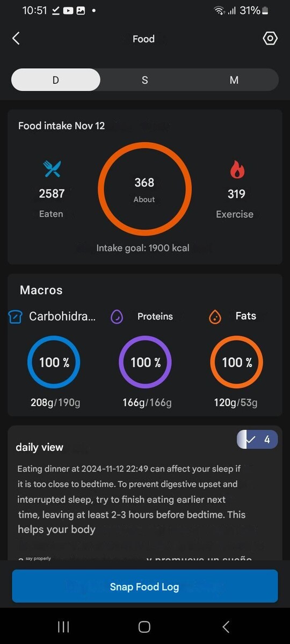Open the 368 calorie ring
The height and width of the screenshot is (644, 290).
click(x=144, y=189)
